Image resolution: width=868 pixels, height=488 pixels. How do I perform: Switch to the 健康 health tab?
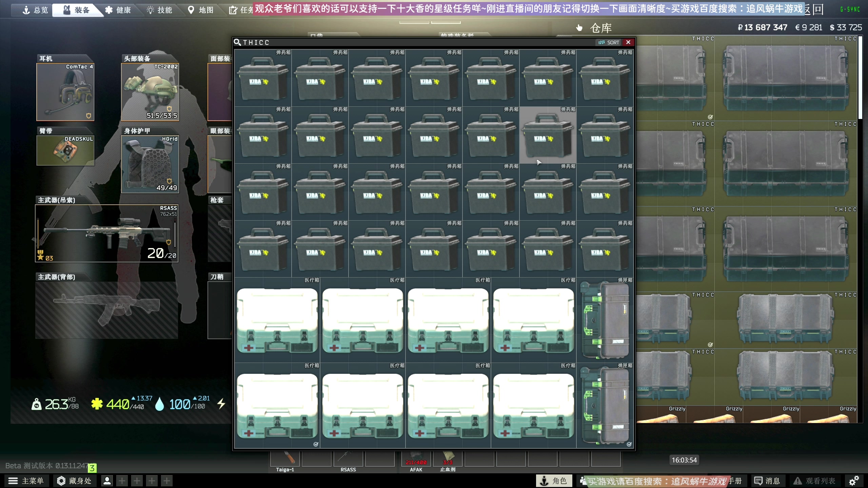(118, 10)
